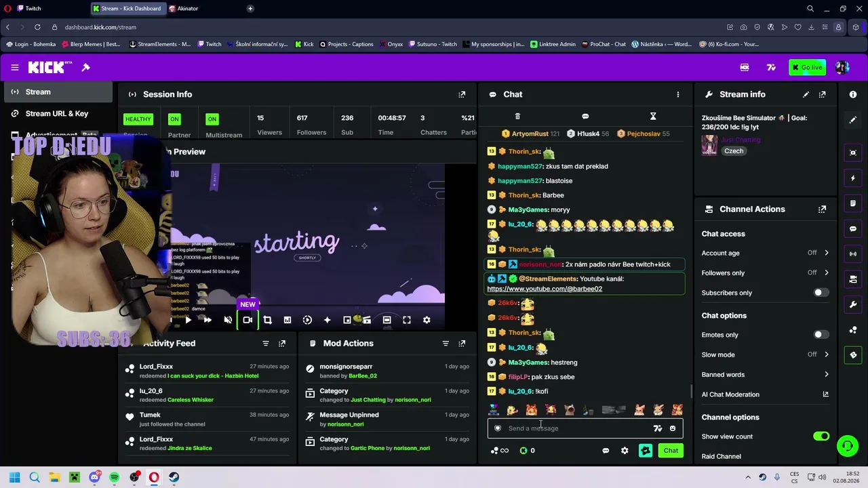The image size is (868, 488).
Task: Open the YouTube barbee02 channel link
Action: (545, 289)
